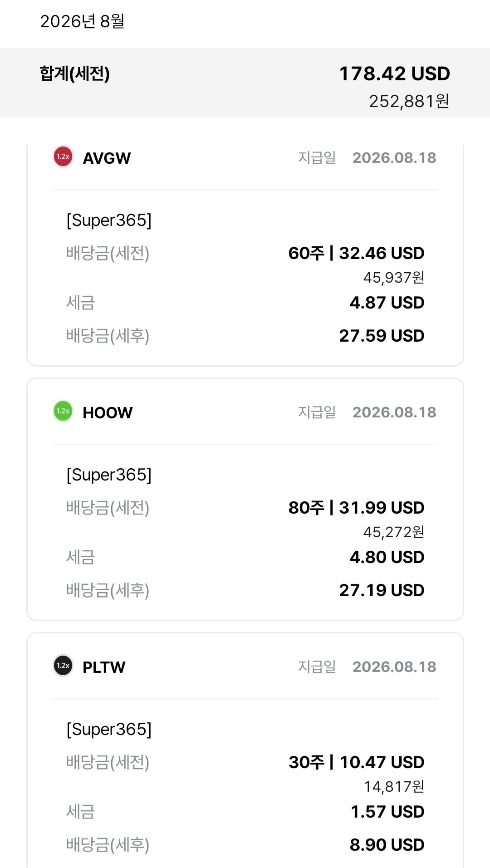Screen dimensions: 490x868
Task: Tap HOOW dividend 80주 | 31.99 USD
Action: [x=356, y=507]
